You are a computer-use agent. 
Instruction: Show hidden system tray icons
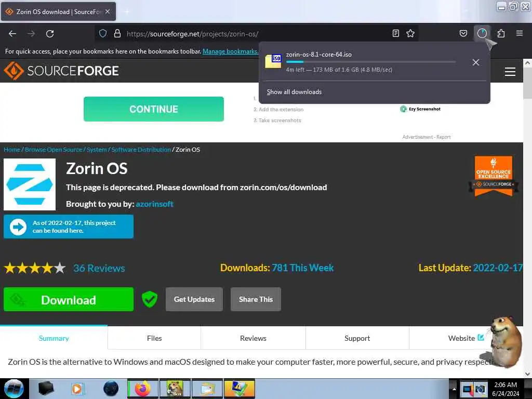click(454, 389)
